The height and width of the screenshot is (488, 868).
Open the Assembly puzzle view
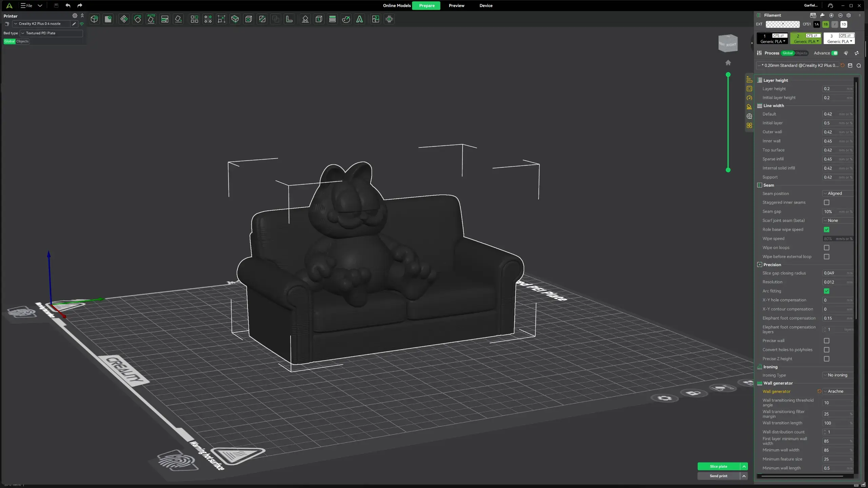click(x=375, y=19)
